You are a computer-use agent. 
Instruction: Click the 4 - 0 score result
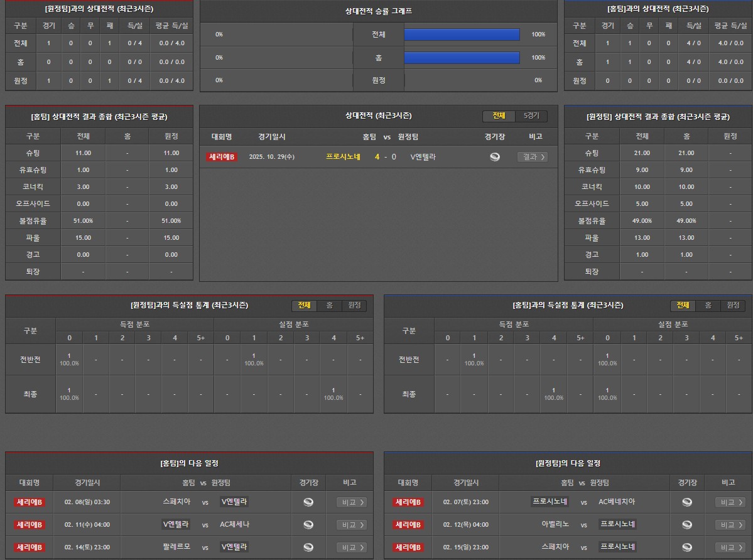click(x=386, y=157)
